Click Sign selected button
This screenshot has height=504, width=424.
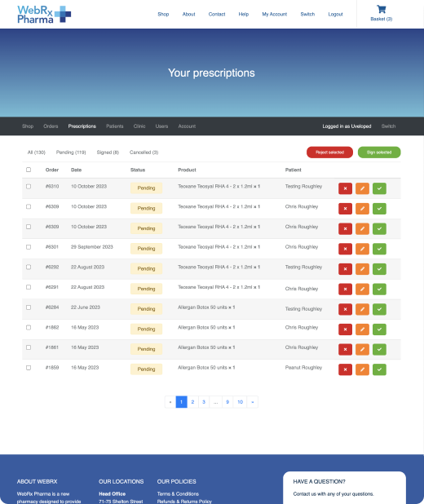click(379, 153)
